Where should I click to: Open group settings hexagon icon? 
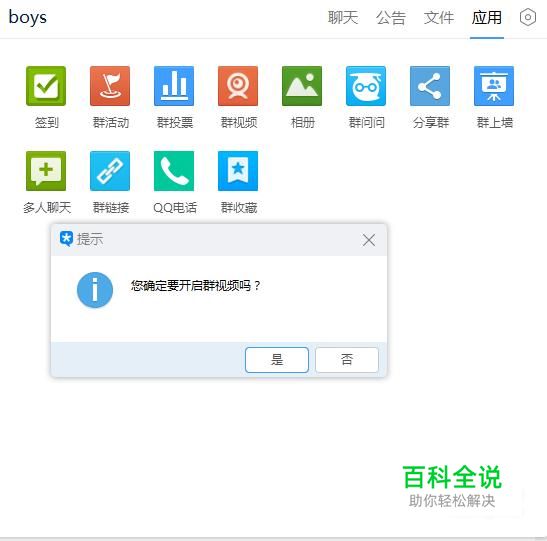pos(528,17)
